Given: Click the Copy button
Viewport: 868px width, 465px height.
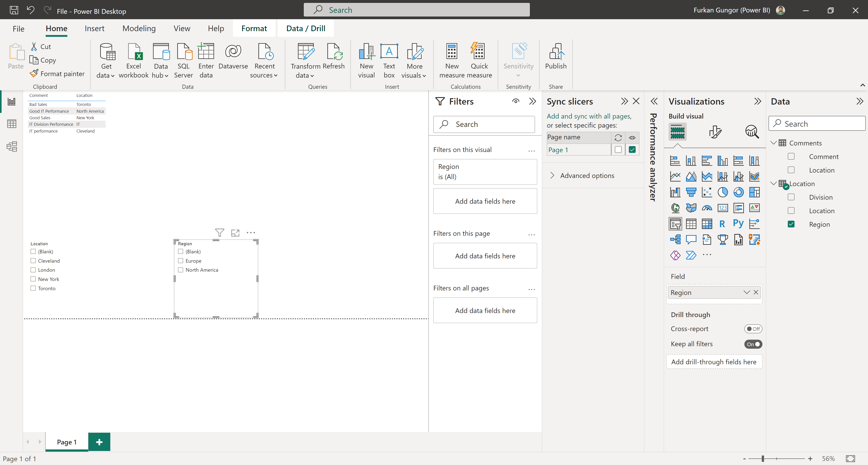Looking at the screenshot, I should click(43, 60).
